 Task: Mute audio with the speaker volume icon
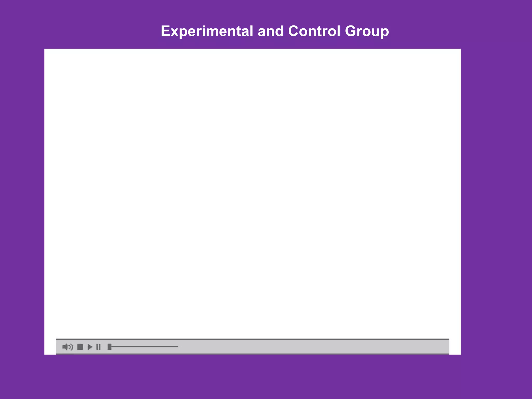pyautogui.click(x=68, y=347)
